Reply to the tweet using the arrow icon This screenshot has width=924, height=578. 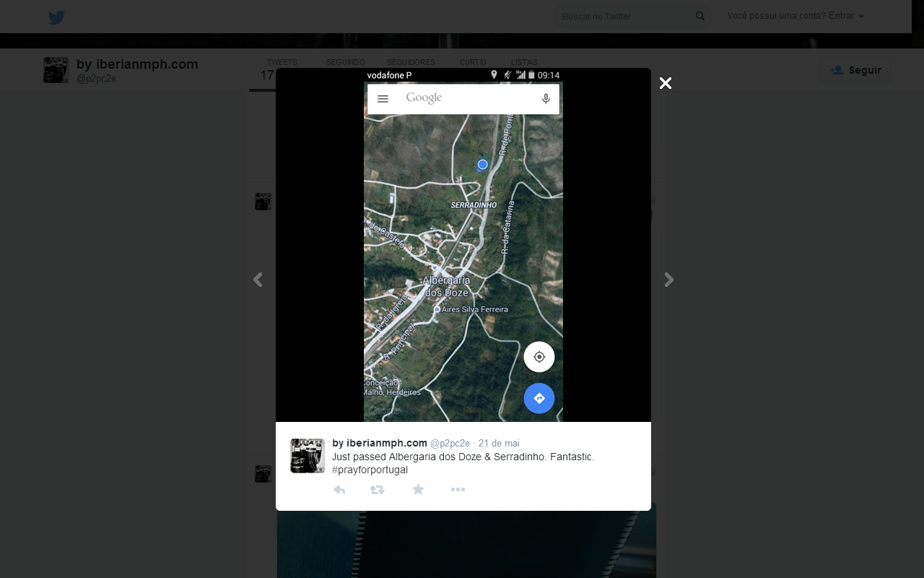coord(339,490)
